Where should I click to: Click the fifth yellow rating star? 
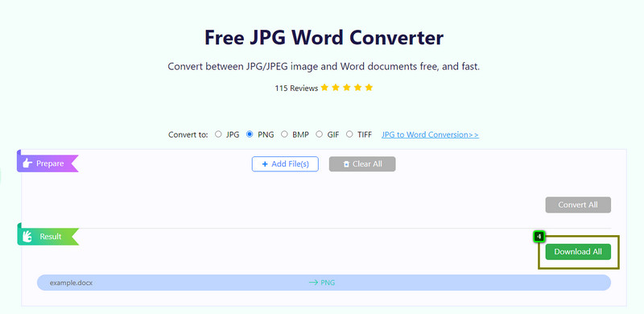(369, 88)
